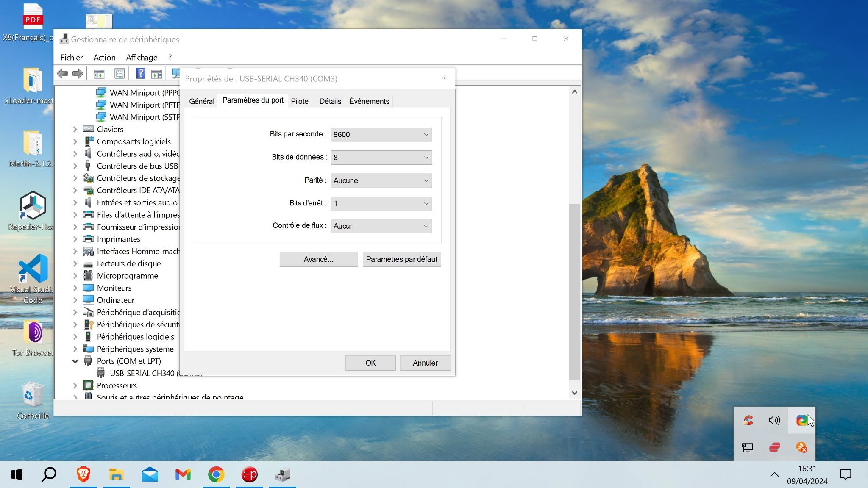The height and width of the screenshot is (488, 868).
Task: Open the Bits par seconde dropdown
Action: click(x=381, y=135)
